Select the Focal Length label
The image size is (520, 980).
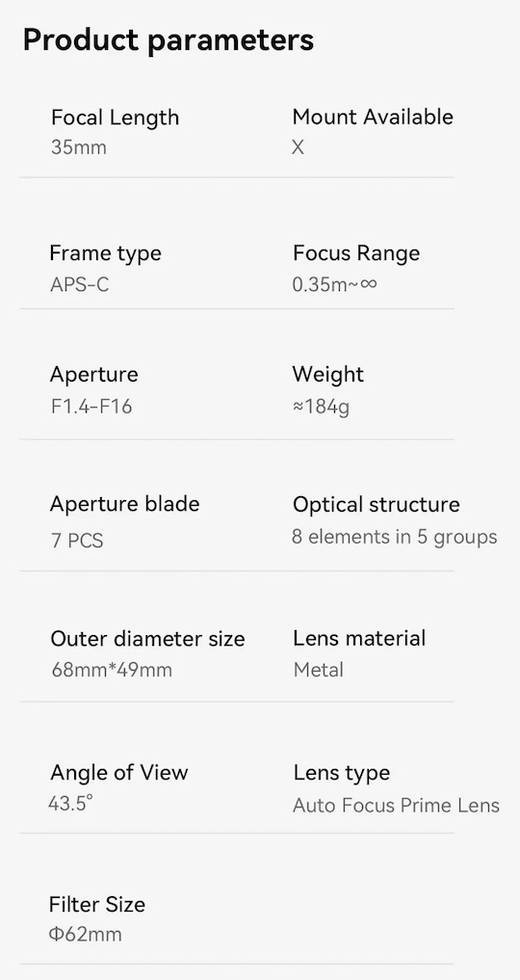pos(115,118)
